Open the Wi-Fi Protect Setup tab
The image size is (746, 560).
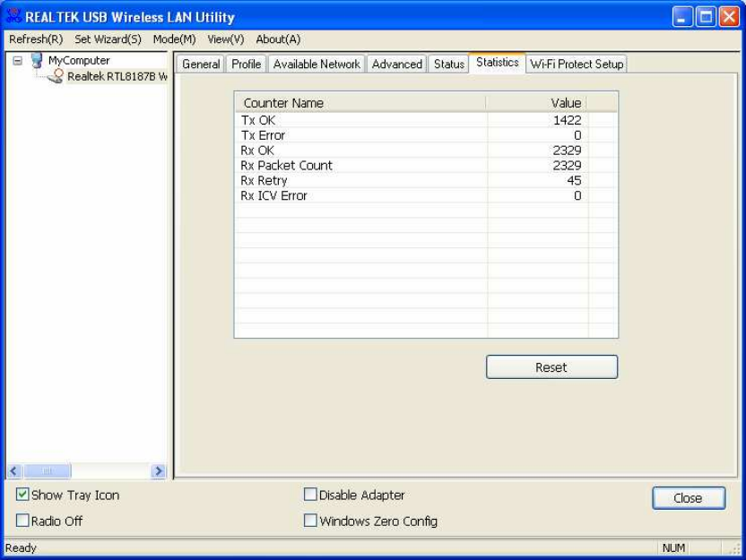[577, 65]
